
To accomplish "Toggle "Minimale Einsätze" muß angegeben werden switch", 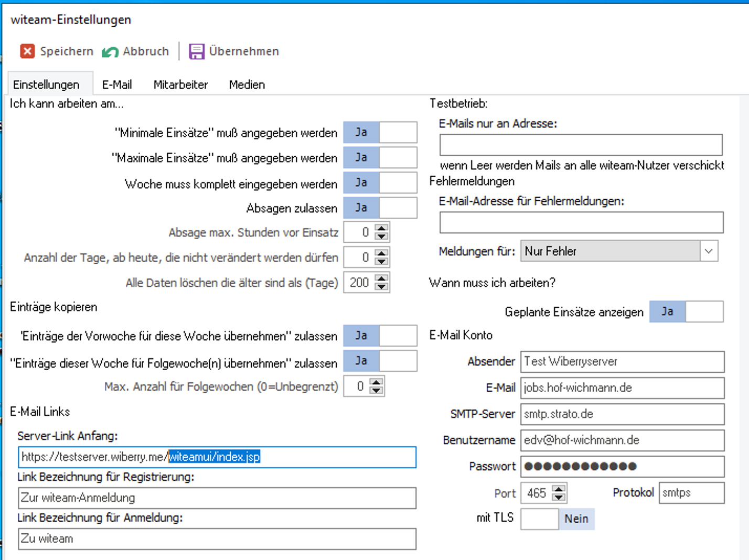I will (x=380, y=133).
